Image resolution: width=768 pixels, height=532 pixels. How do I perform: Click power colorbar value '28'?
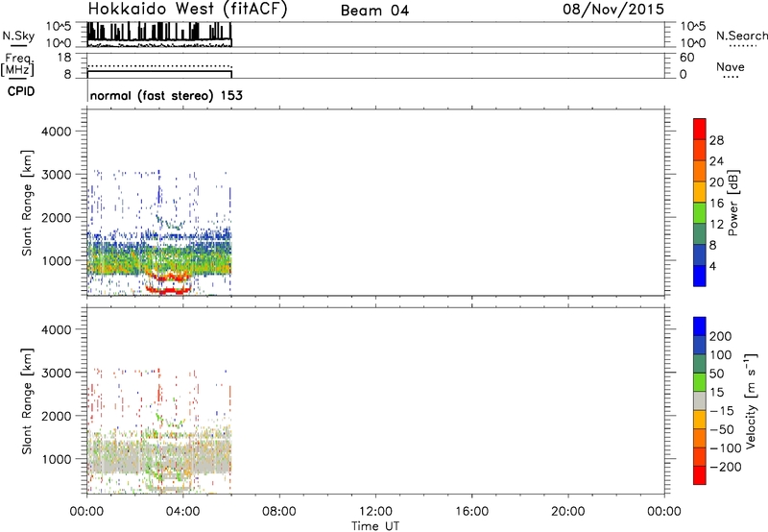coord(716,140)
